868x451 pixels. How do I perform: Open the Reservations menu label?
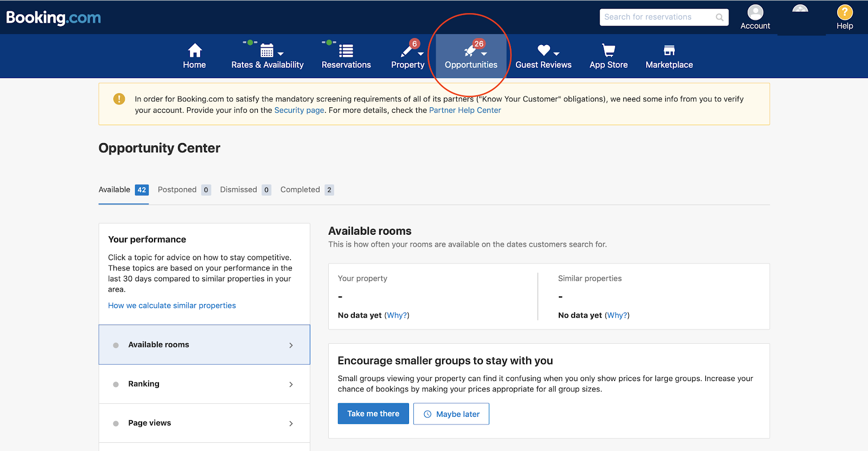pyautogui.click(x=346, y=65)
